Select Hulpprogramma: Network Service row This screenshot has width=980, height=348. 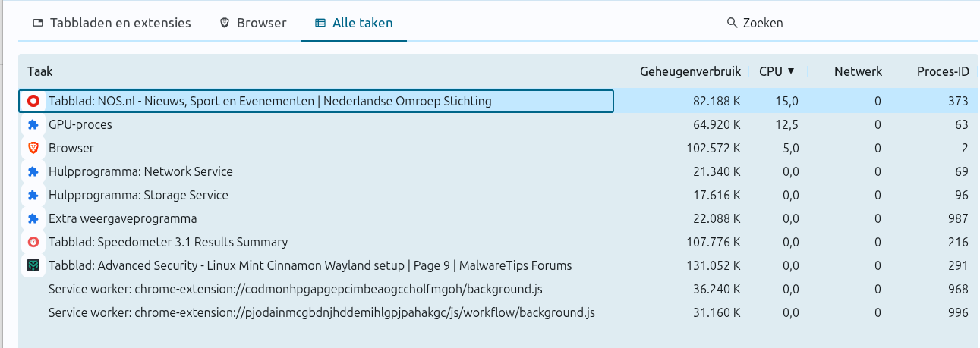(x=499, y=171)
